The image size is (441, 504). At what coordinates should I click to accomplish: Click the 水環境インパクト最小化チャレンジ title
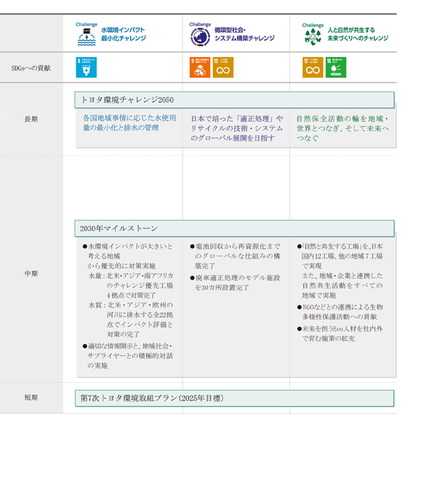[123, 34]
